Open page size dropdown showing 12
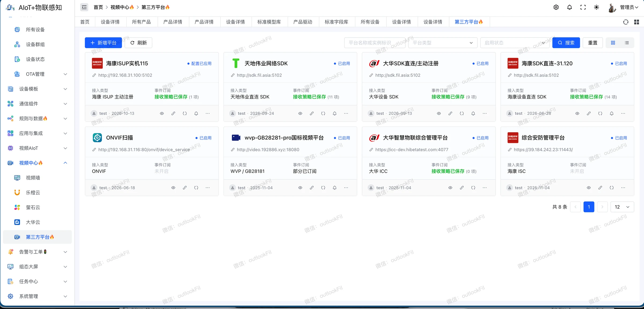 tap(622, 207)
